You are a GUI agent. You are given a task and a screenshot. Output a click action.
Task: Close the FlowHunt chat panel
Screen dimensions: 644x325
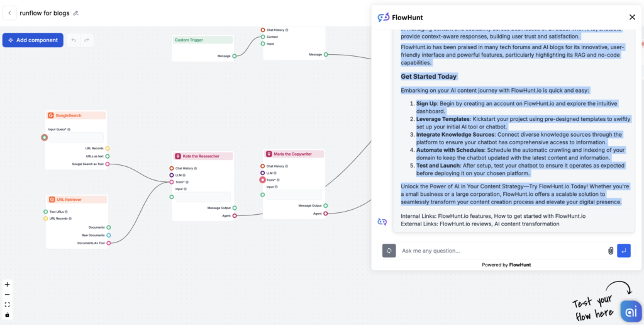tap(632, 17)
